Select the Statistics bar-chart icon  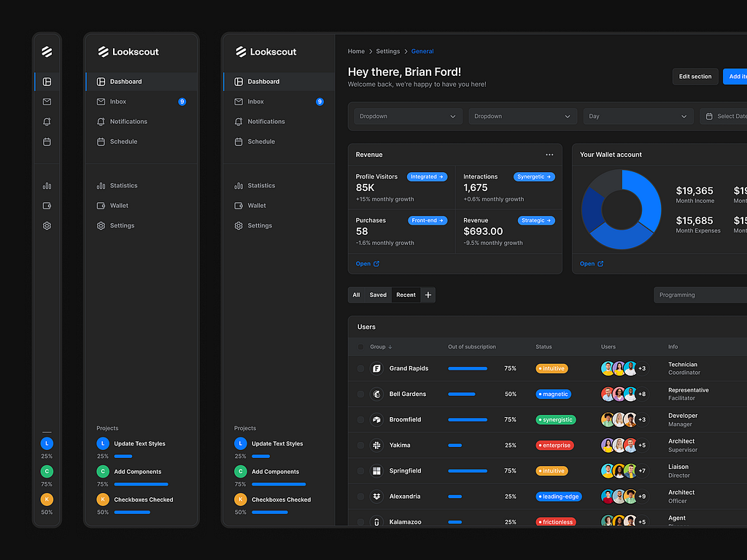coord(47,185)
